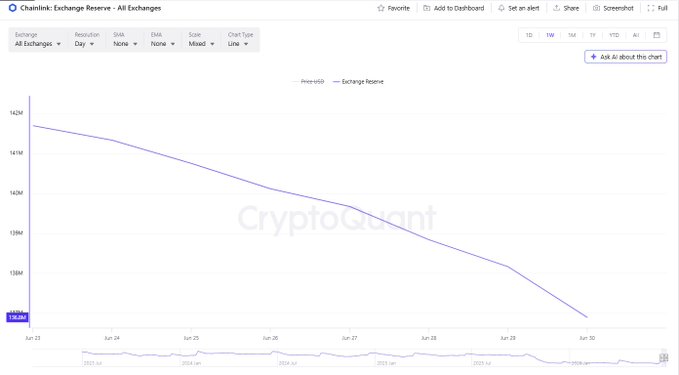679x375 pixels.
Task: Toggle the Exchange Reserve legend series
Action: click(x=358, y=81)
